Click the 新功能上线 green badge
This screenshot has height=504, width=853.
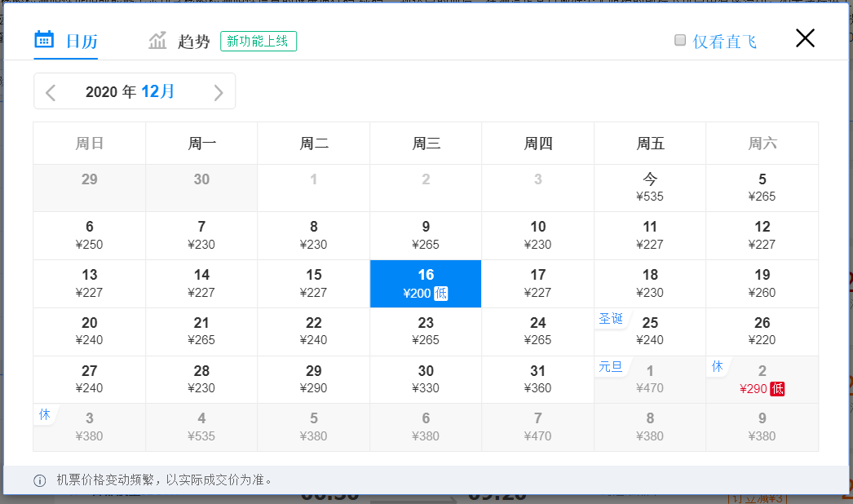(259, 42)
